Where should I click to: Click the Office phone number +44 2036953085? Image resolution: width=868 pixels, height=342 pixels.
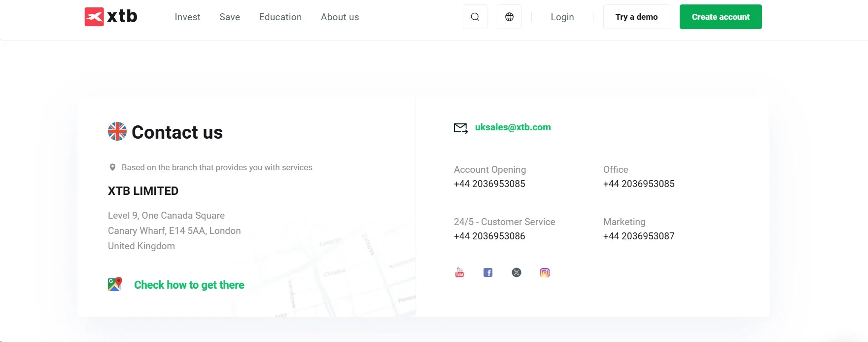tap(639, 184)
